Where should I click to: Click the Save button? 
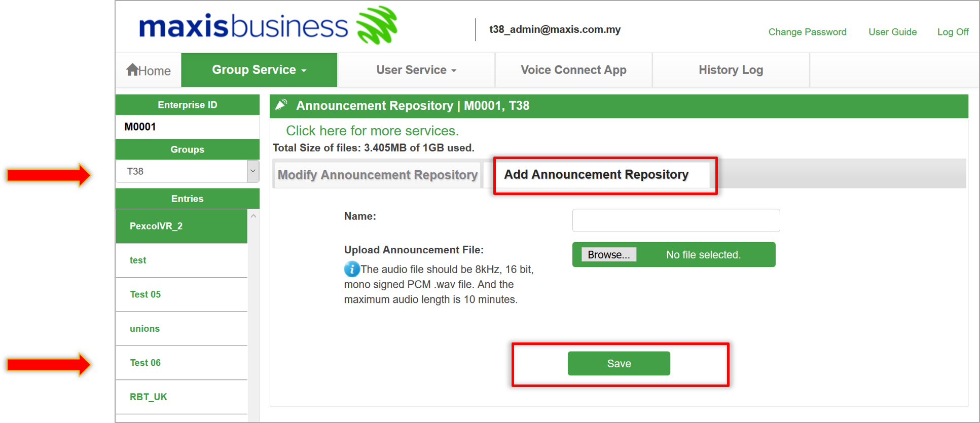[x=619, y=363]
